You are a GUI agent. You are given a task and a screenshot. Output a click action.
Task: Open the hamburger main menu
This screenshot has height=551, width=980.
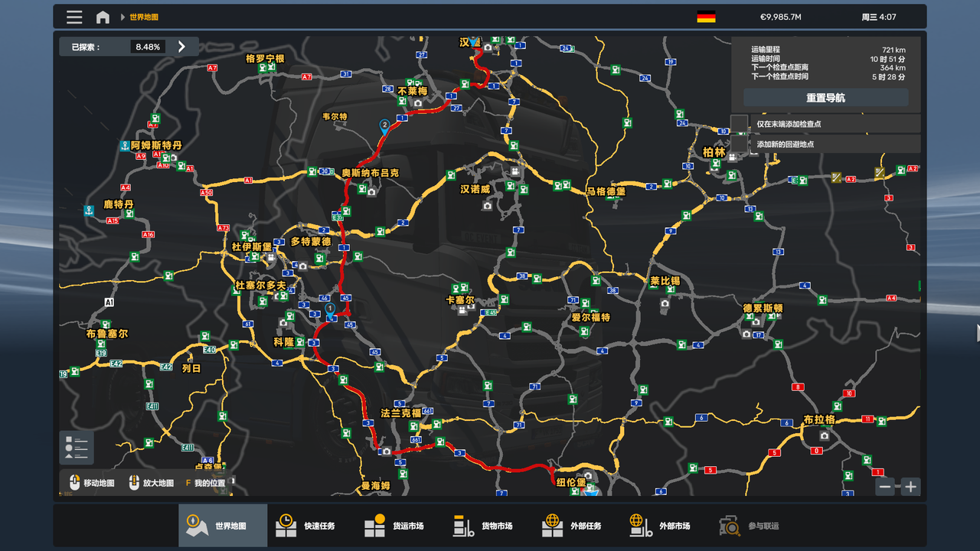(x=74, y=17)
